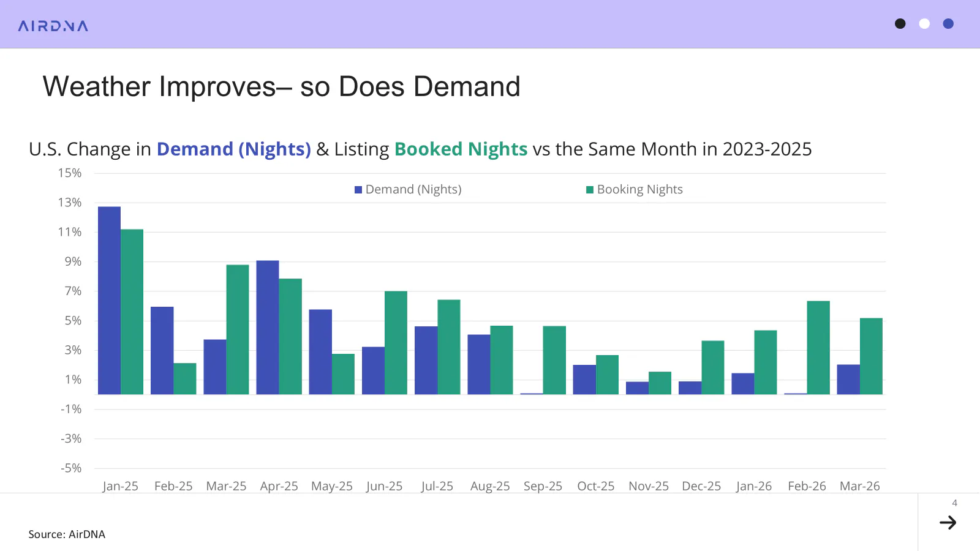The width and height of the screenshot is (980, 551).
Task: Click the "Aug-25" x-axis label
Action: tap(490, 486)
